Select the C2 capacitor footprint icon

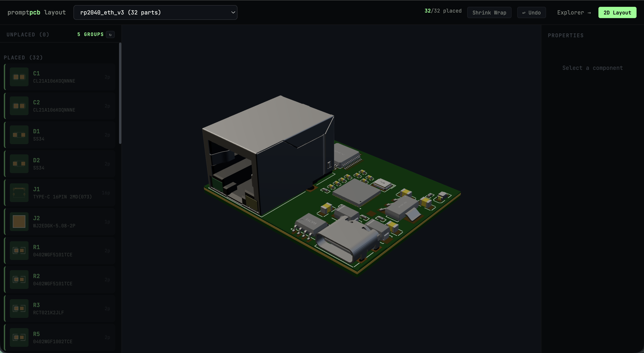19,106
